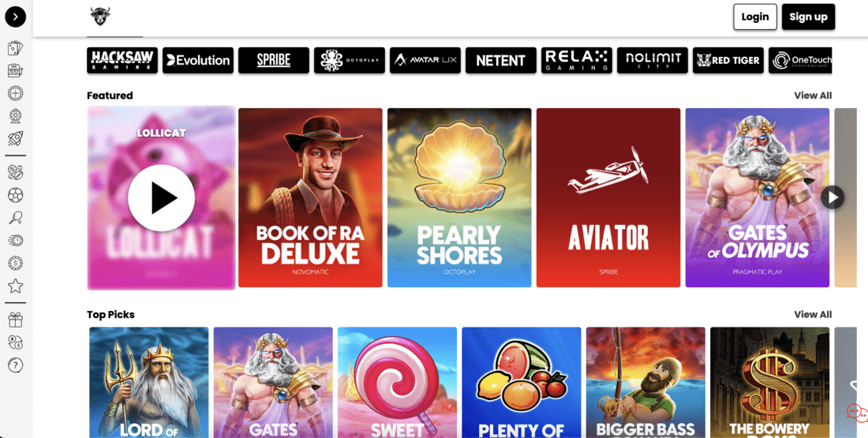Filter by NetEnt provider

click(x=501, y=60)
